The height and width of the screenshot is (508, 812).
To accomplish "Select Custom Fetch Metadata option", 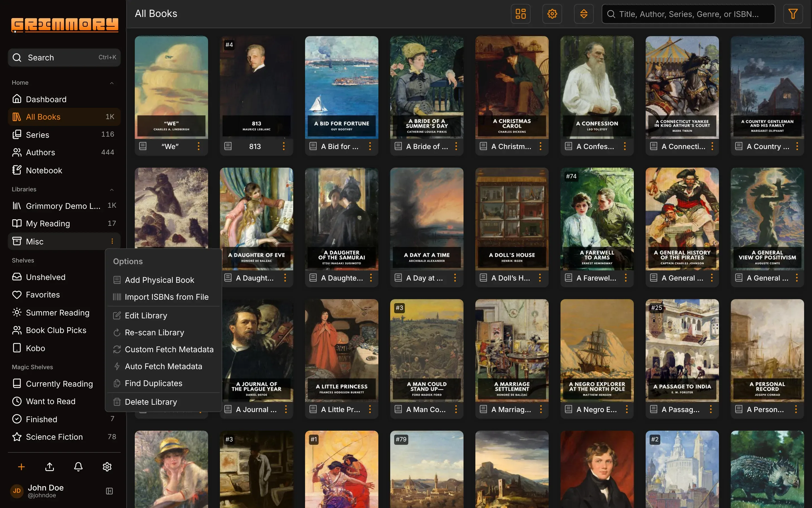I will (163, 349).
